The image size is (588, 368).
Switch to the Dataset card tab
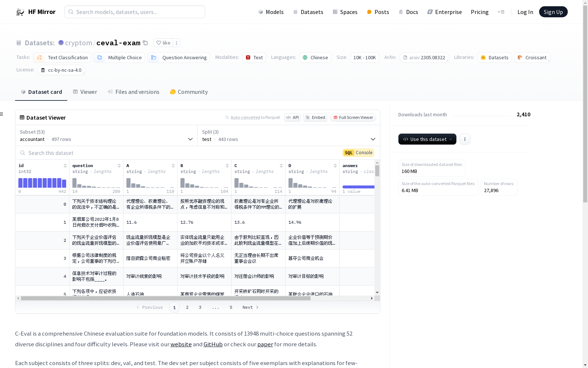pos(41,92)
